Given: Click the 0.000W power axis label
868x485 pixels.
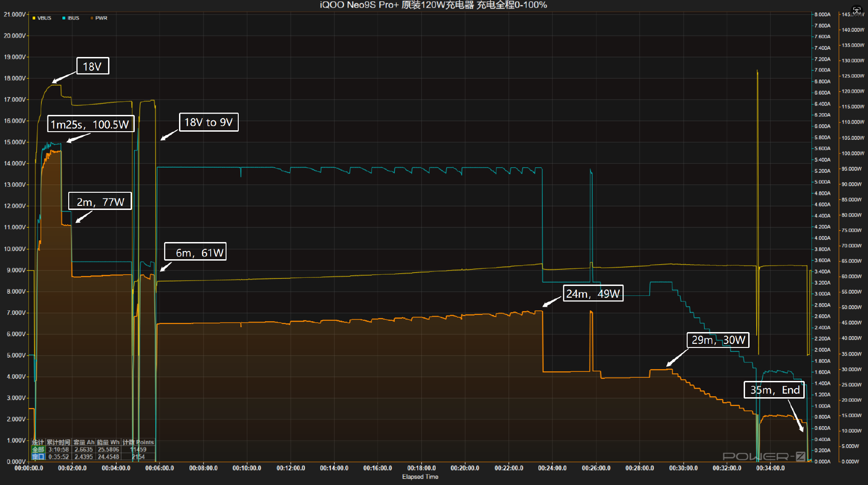Looking at the screenshot, I should pos(850,461).
